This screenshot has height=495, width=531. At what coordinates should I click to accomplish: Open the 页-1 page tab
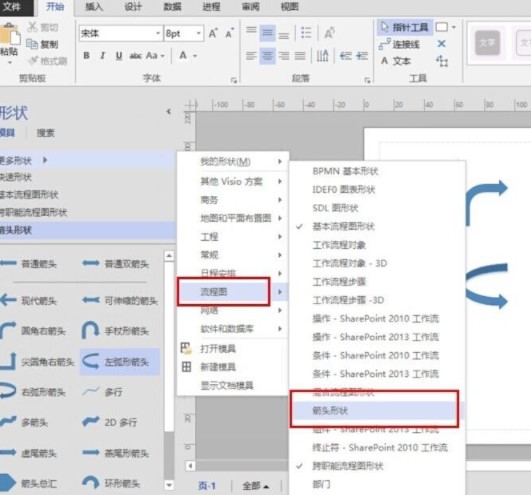pyautogui.click(x=207, y=486)
